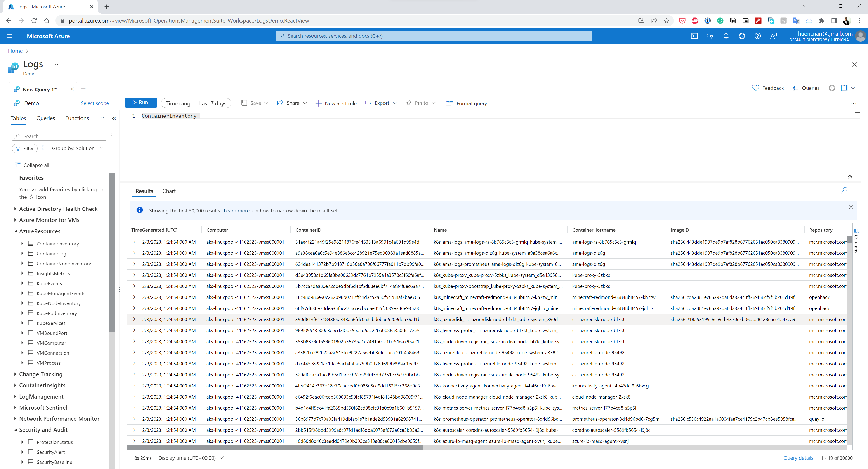Open portal settings gear in header

742,36
